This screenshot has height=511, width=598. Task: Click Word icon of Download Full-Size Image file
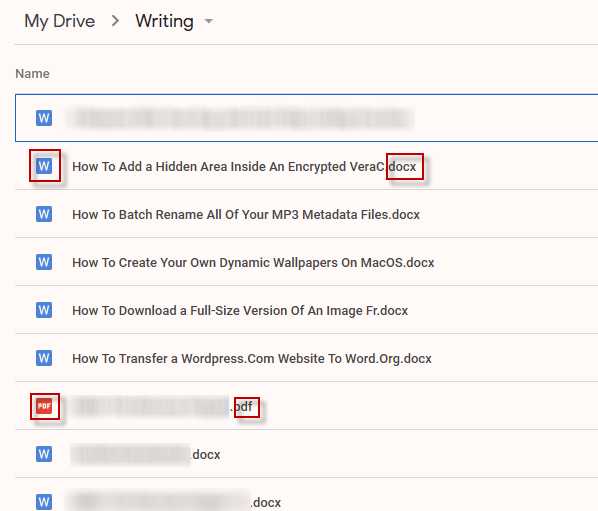pos(44,310)
